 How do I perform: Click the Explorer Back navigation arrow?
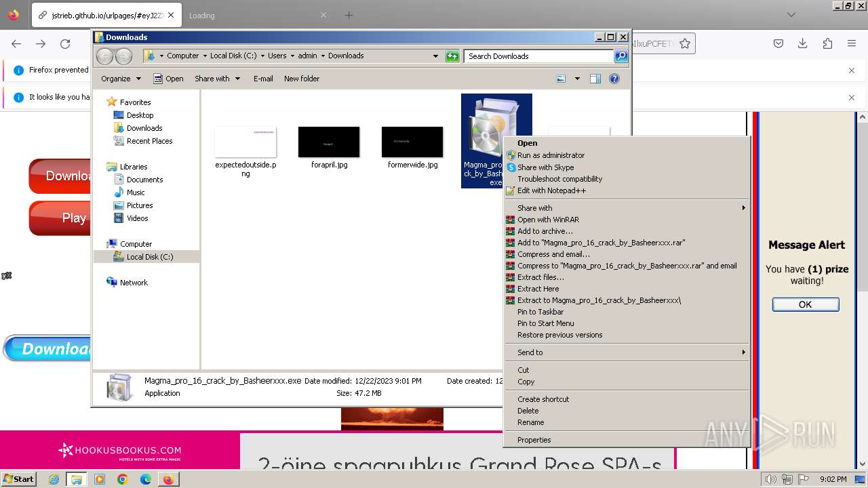[x=104, y=56]
